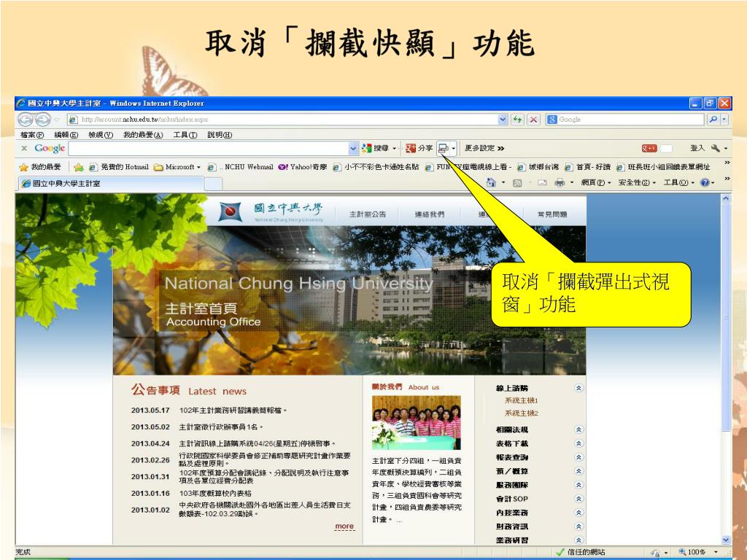Click the blue Help question mark icon
The height and width of the screenshot is (560, 747).
coord(705,183)
